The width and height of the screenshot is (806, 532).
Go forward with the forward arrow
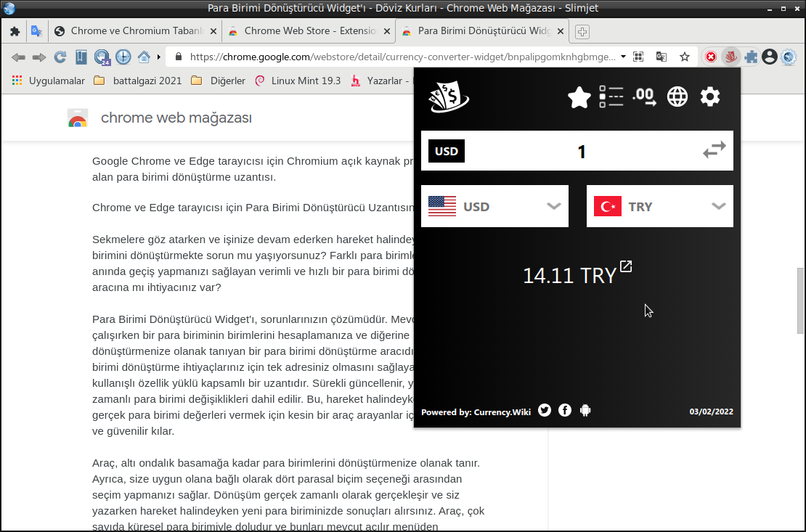39,57
